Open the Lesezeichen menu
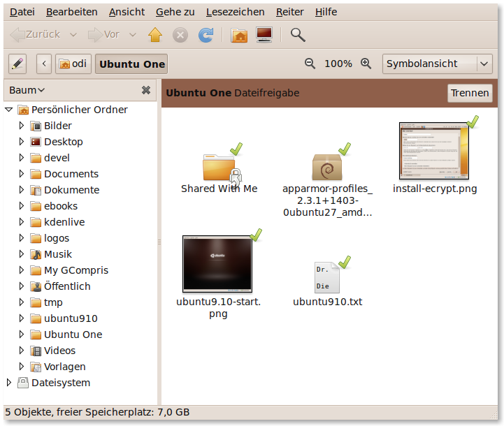Viewport: 504px width, 426px height. [x=236, y=12]
